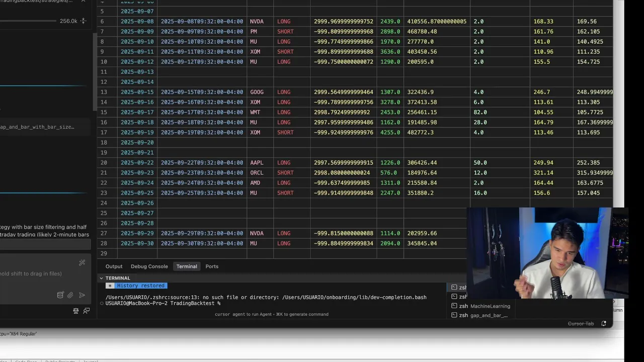
Task: Click the paperclip attach icon
Action: [x=70, y=295]
